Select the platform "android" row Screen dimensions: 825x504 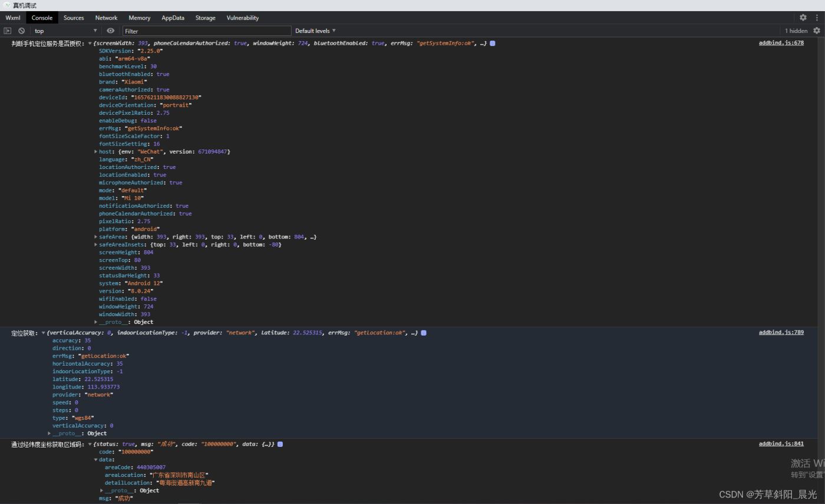click(130, 229)
